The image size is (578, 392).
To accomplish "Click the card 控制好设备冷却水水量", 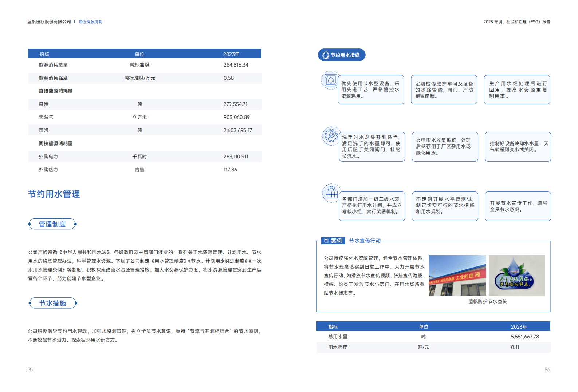I will (518, 147).
